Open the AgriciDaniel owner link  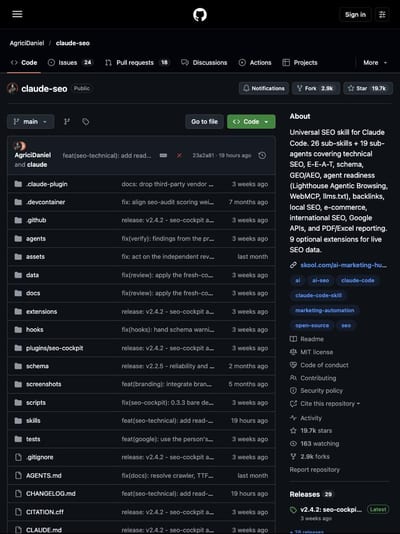pyautogui.click(x=27, y=43)
